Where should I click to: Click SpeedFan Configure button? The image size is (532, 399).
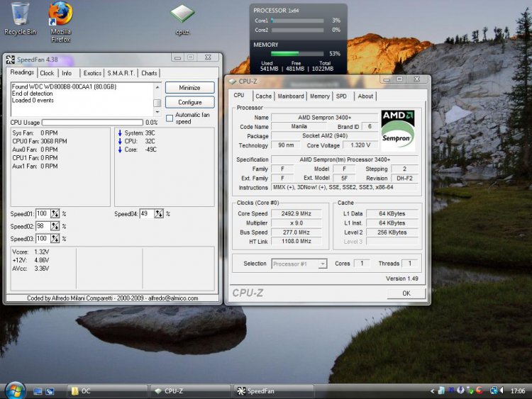[x=189, y=102]
